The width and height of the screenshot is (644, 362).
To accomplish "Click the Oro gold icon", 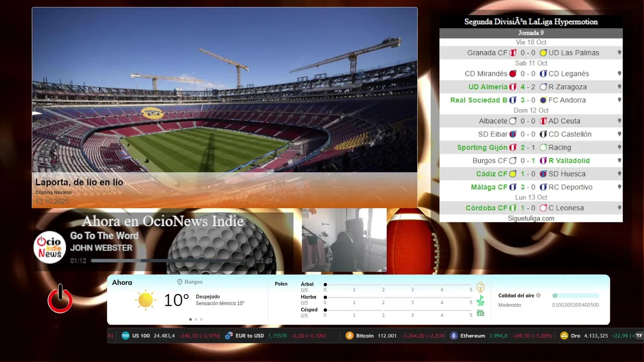I will pos(565,336).
